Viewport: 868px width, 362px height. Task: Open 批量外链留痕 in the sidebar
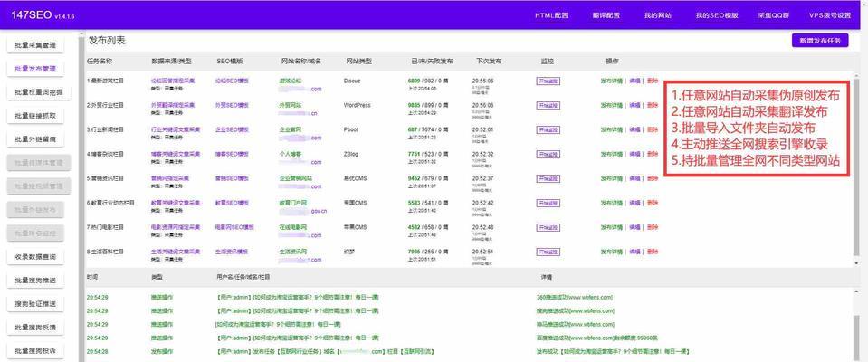click(x=35, y=139)
